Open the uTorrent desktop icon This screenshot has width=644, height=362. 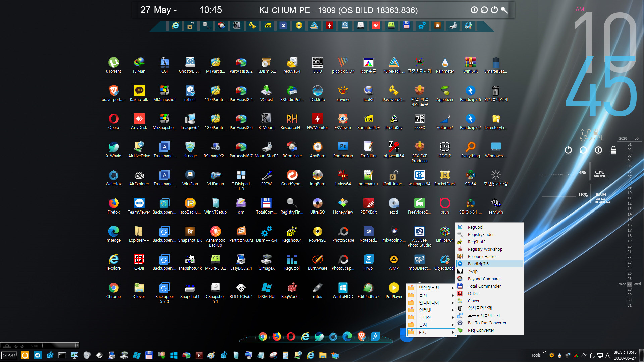click(x=113, y=65)
